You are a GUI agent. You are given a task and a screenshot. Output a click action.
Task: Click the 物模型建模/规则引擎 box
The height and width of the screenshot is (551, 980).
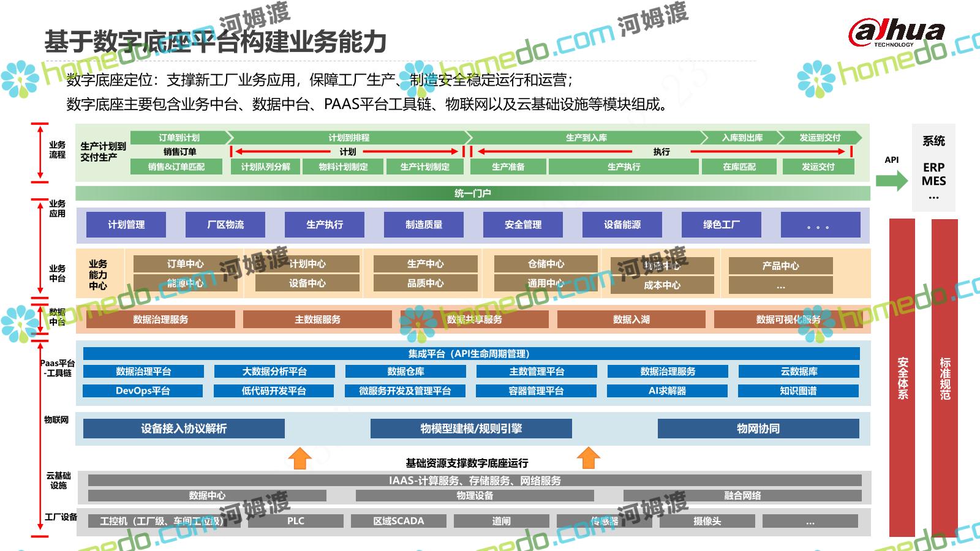tap(471, 429)
